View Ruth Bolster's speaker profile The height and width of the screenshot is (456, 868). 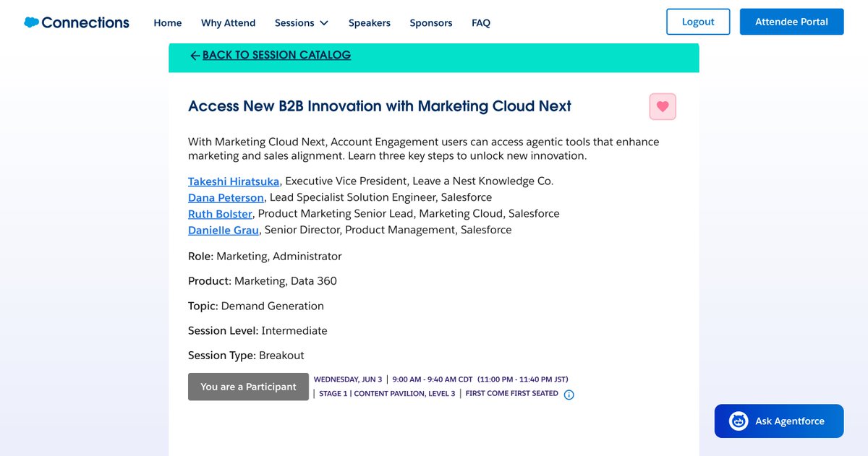(x=220, y=214)
